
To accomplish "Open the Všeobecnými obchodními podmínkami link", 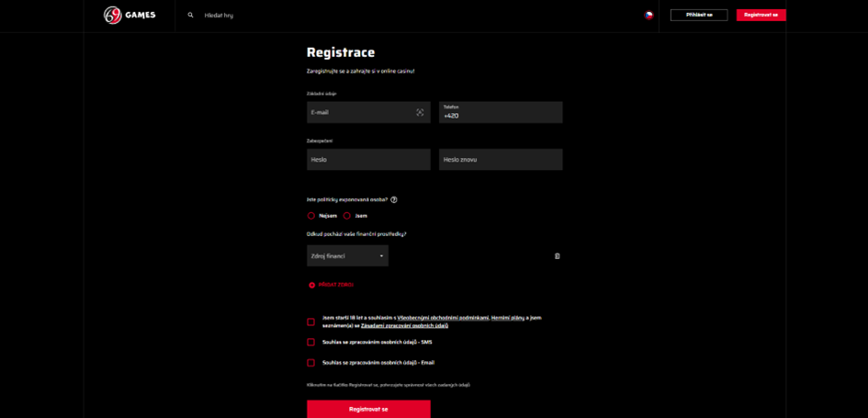I will [x=444, y=318].
